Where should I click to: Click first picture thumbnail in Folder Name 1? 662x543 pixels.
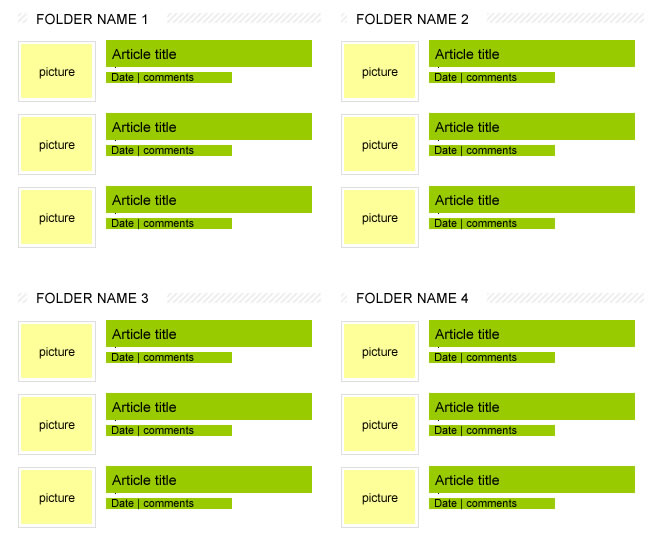tap(57, 71)
